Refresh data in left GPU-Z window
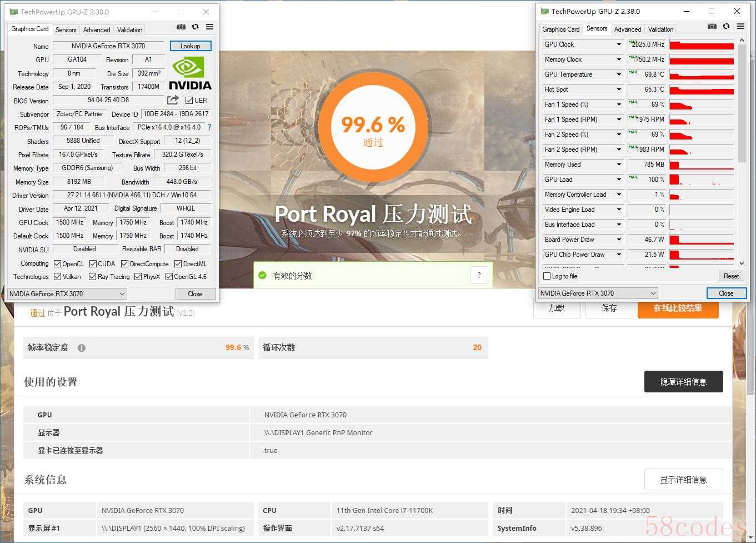 (x=195, y=27)
